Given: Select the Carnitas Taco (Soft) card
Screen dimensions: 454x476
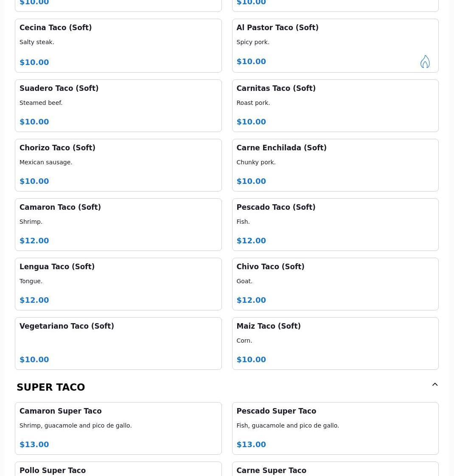Looking at the screenshot, I should 335,106.
